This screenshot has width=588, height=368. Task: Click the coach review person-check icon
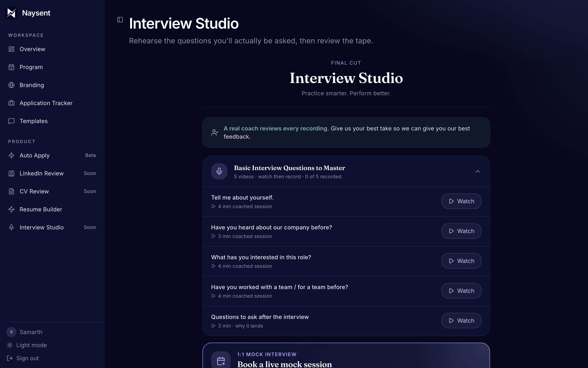(x=215, y=133)
